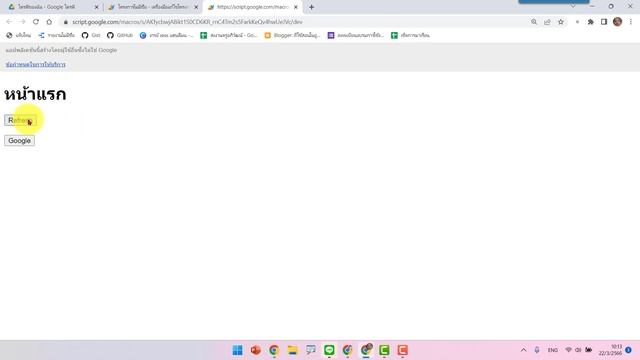
Task: Reload the current page
Action: [x=36, y=22]
